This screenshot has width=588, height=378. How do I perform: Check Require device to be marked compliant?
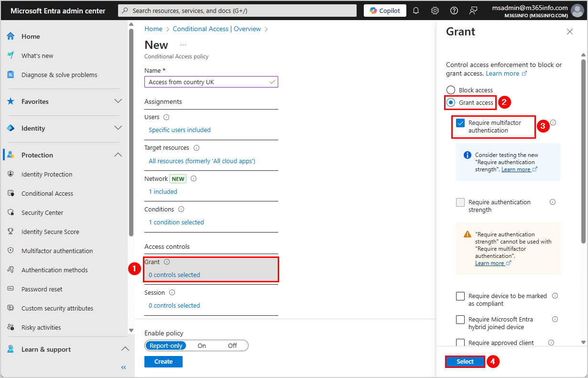[x=460, y=296]
